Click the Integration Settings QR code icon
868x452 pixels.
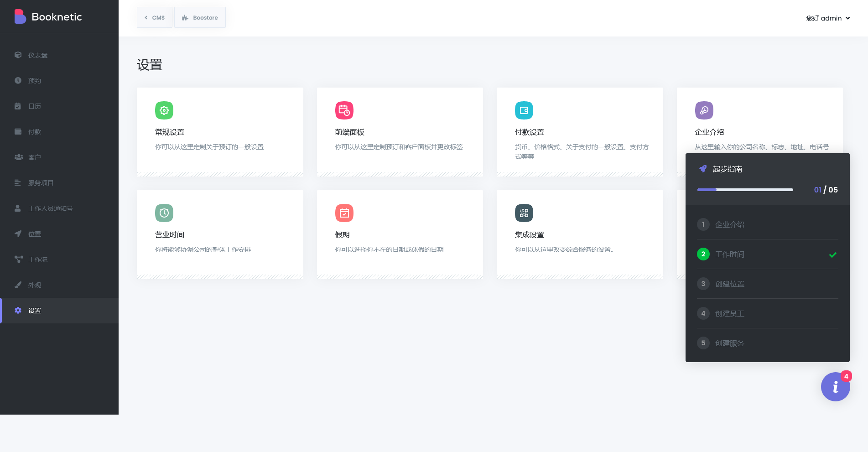coord(524,213)
